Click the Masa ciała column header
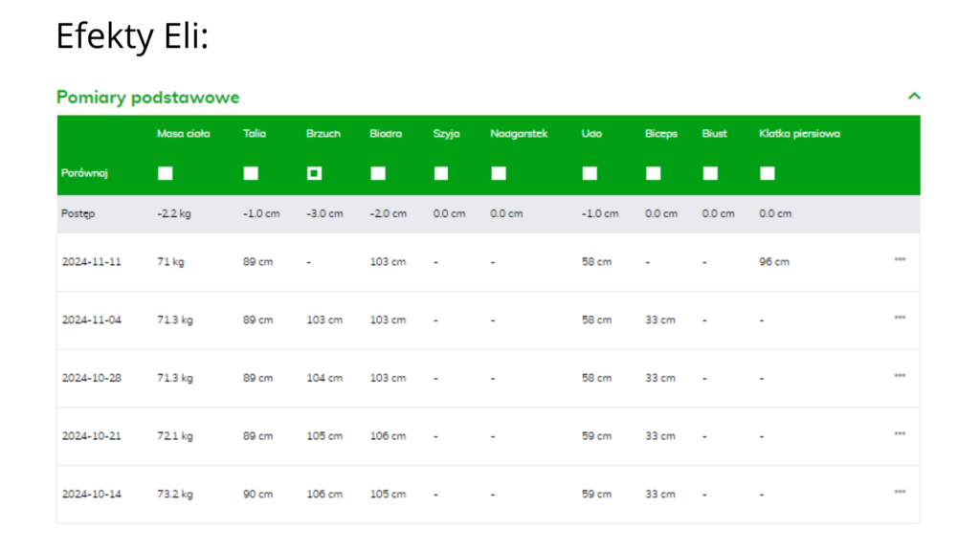The width and height of the screenshot is (980, 551). click(x=184, y=134)
